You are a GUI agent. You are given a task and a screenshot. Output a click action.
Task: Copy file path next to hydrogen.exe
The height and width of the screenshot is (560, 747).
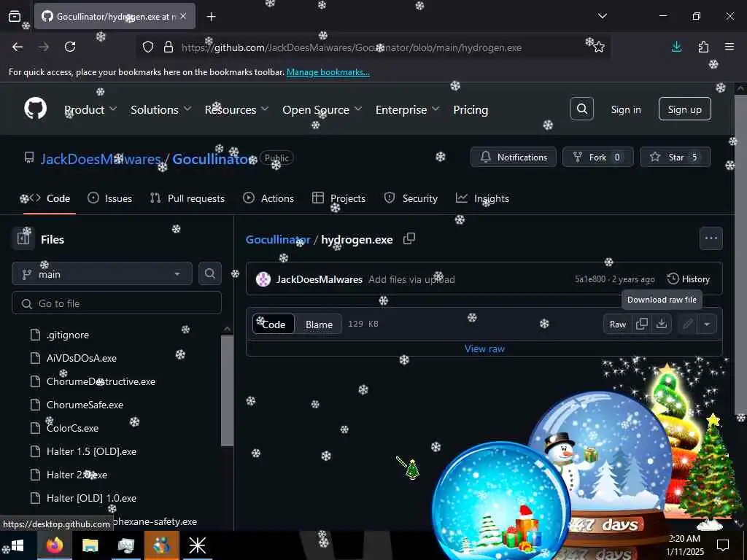(409, 238)
